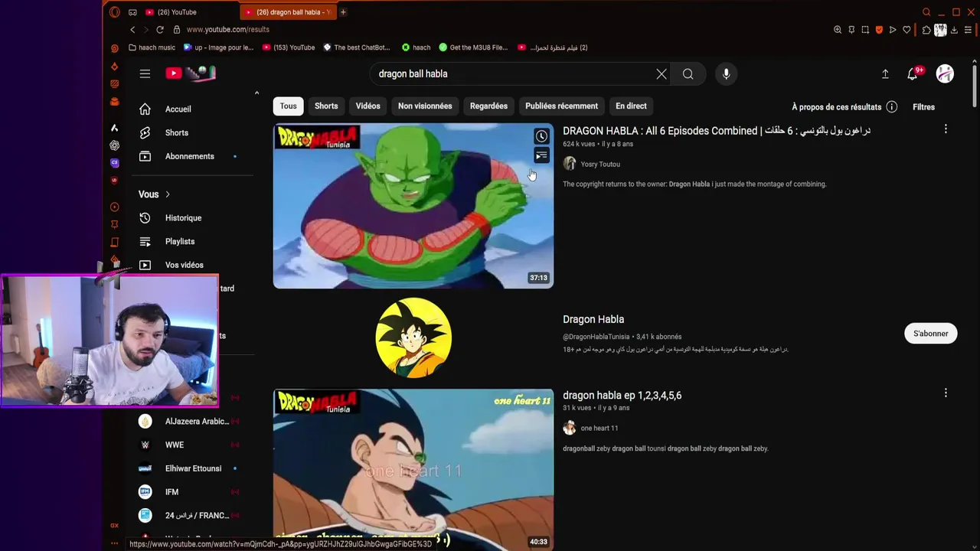
Task: Select the Publiées récemment filter chip
Action: point(561,106)
